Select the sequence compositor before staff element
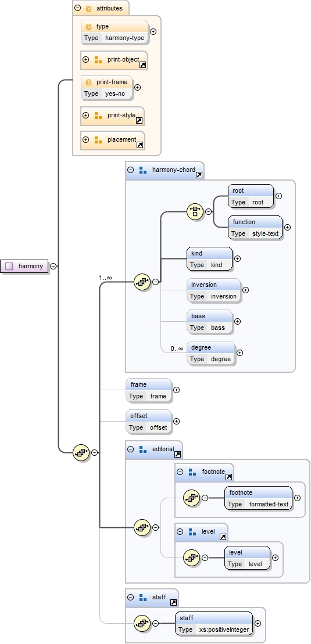This screenshot has height=644, width=311. [142, 624]
